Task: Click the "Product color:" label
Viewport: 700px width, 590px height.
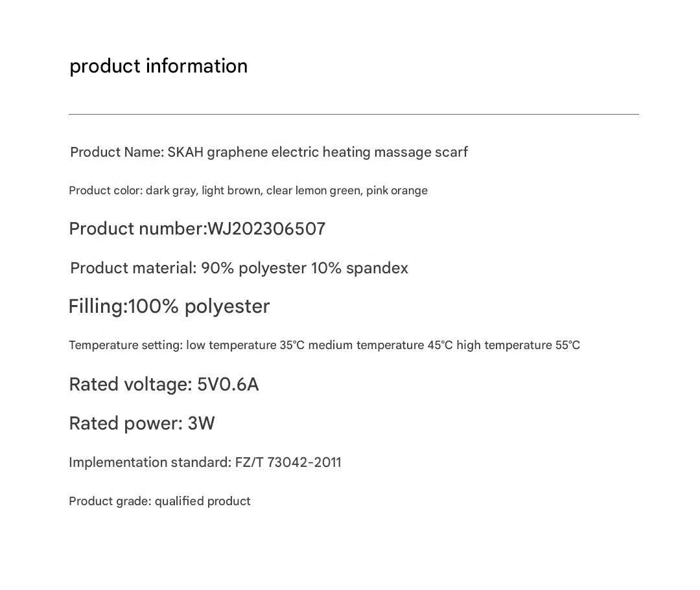Action: [106, 190]
